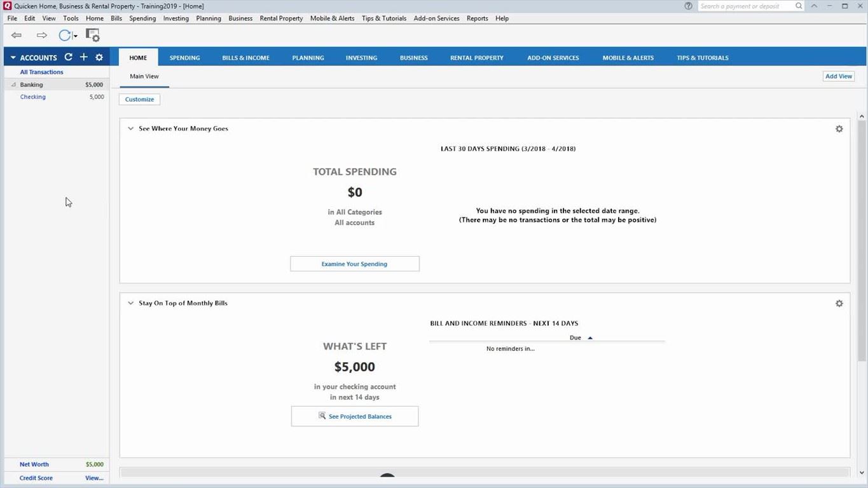Collapse the Accounts sidebar dropdown arrow
This screenshot has height=488, width=868.
13,58
